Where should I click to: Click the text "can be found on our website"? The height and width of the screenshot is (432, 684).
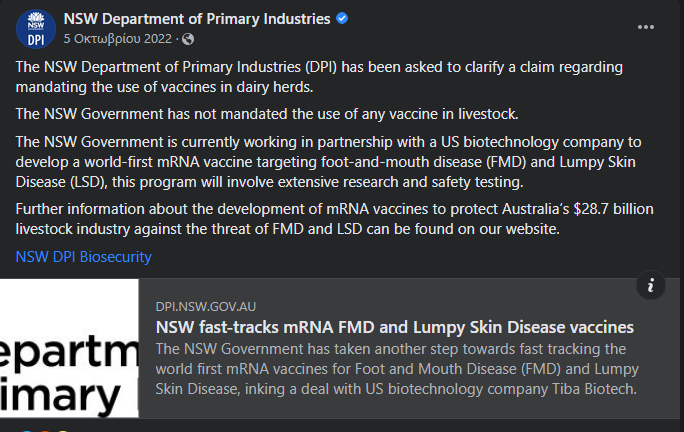(x=463, y=229)
